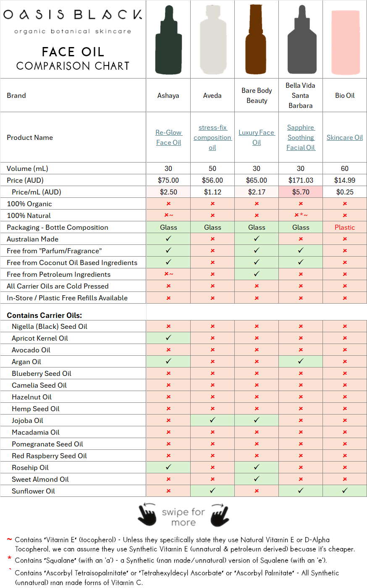Click the Packaging - Bottle Composition label
The height and width of the screenshot is (588, 367).
pyautogui.click(x=58, y=227)
